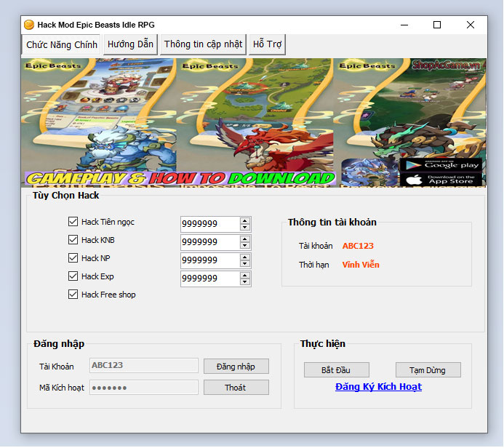504x448 pixels.
Task: Click the orange app icon in title bar
Action: [29, 25]
